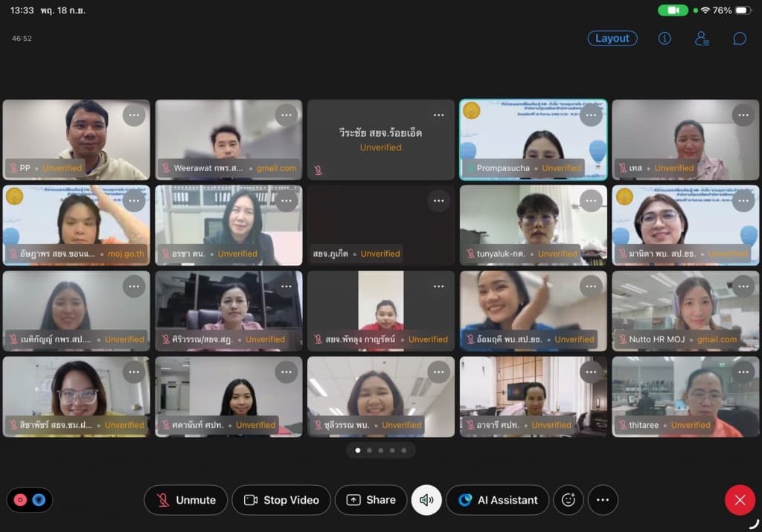Open the chat bubble icon
Image resolution: width=762 pixels, height=532 pixels.
tap(739, 39)
